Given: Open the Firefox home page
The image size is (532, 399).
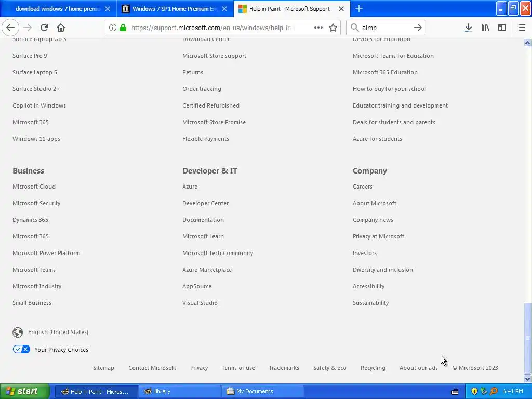Looking at the screenshot, I should (61, 28).
